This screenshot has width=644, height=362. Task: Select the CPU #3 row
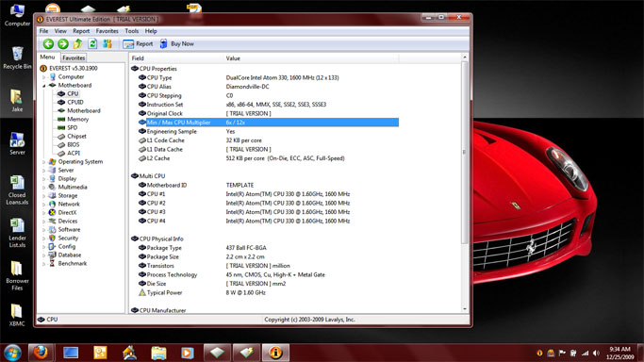click(268, 212)
